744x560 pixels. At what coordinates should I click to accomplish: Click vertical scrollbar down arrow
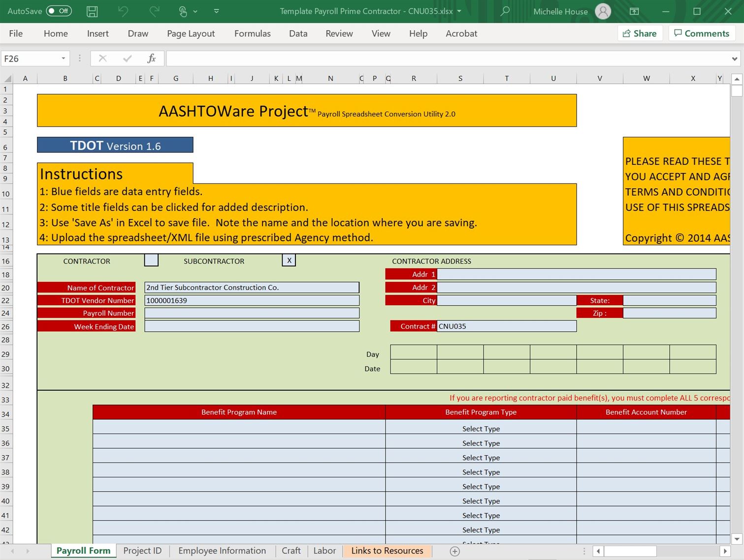(x=737, y=539)
